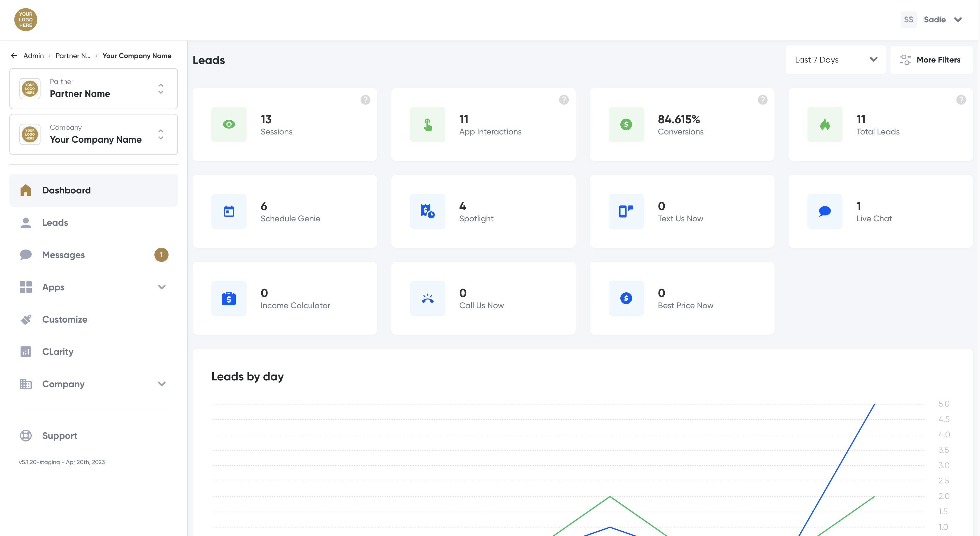This screenshot has height=536, width=980.
Task: Open the Partner Name selector
Action: (x=94, y=89)
